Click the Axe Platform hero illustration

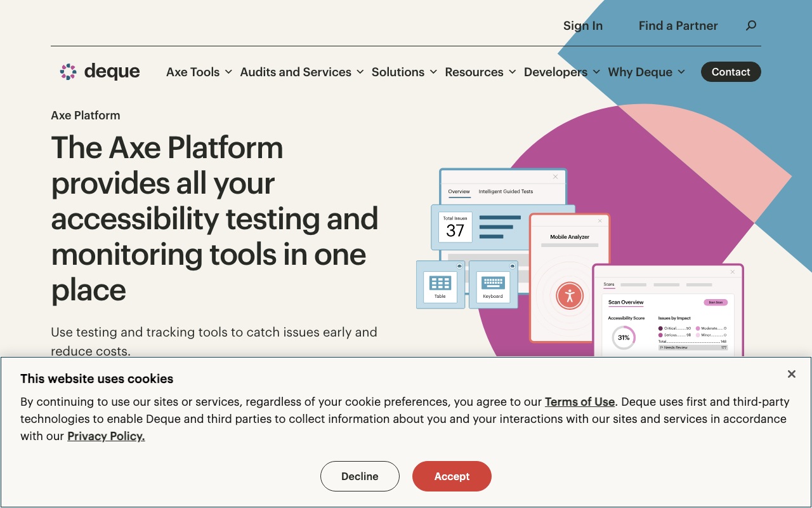pyautogui.click(x=580, y=262)
